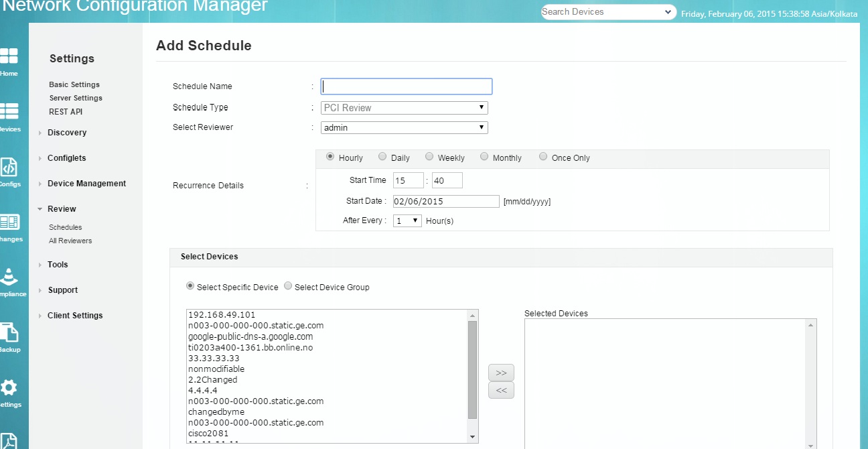Select the Daily recurrence option
Image resolution: width=868 pixels, height=449 pixels.
pyautogui.click(x=382, y=157)
